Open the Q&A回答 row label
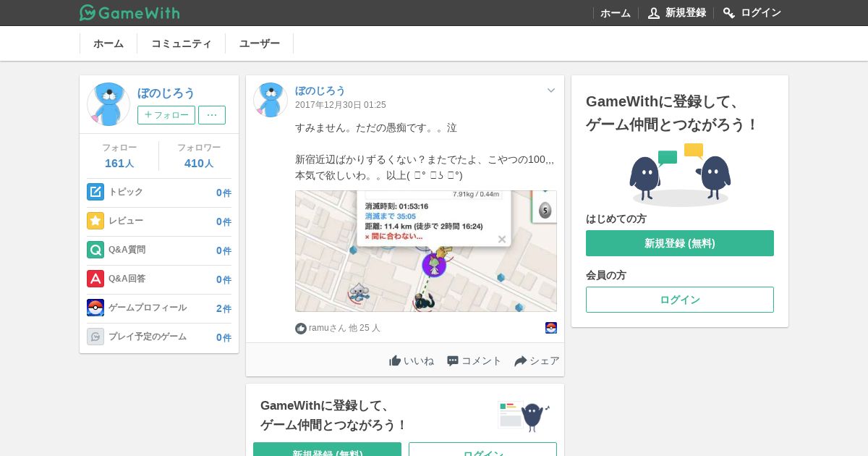 click(127, 279)
